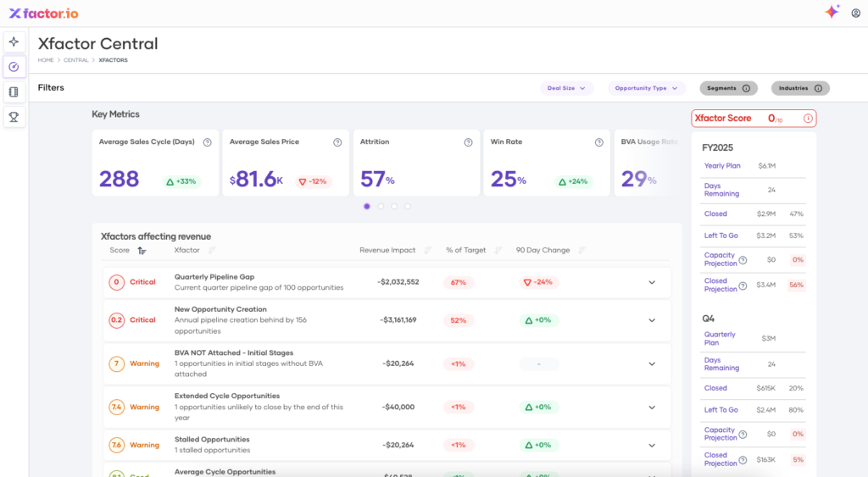Open the Opportunity Type dropdown
The image size is (868, 477).
646,88
